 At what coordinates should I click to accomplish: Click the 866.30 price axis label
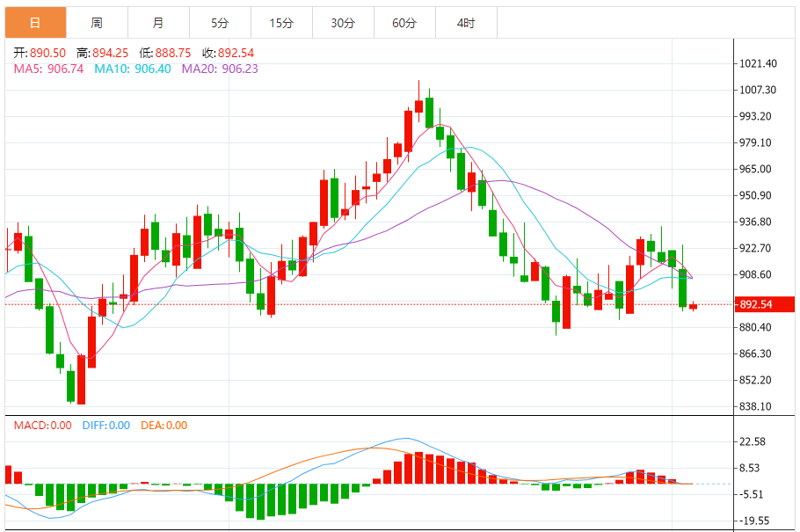pos(755,353)
